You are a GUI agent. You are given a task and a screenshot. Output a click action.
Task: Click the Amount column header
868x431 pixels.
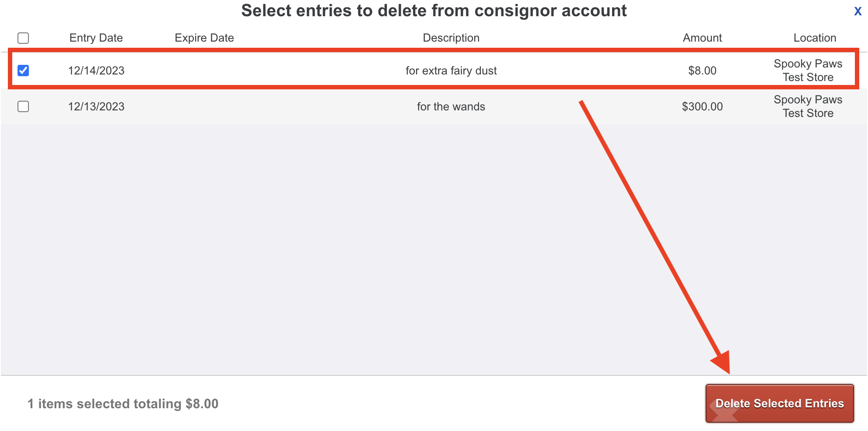[702, 38]
